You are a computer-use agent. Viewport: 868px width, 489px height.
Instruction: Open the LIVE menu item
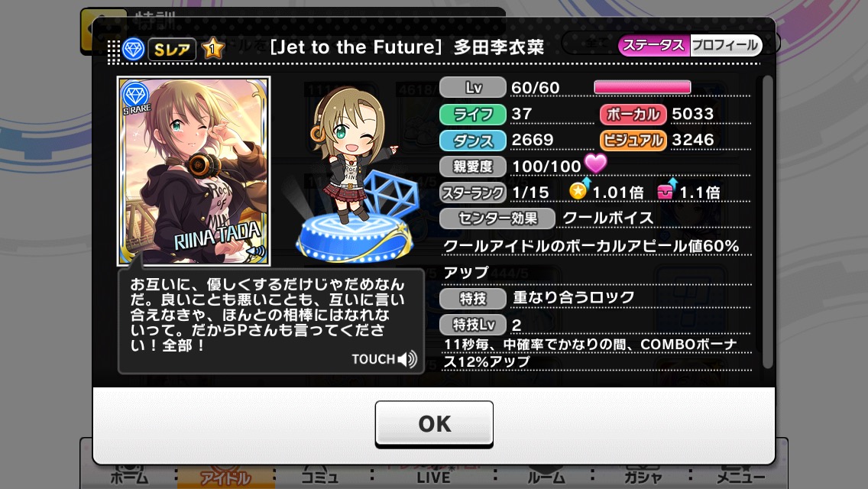coord(433,477)
